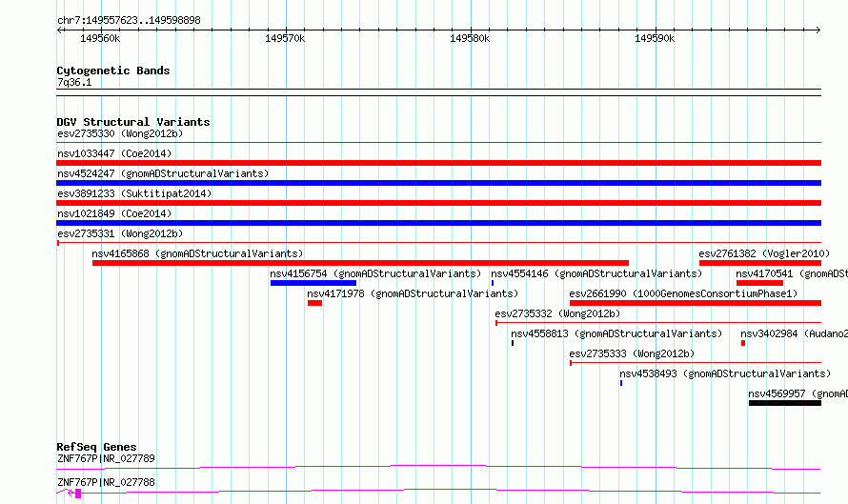Image resolution: width=848 pixels, height=504 pixels.
Task: Open the nsv1021849 (Coe2014) label
Action: (x=114, y=213)
